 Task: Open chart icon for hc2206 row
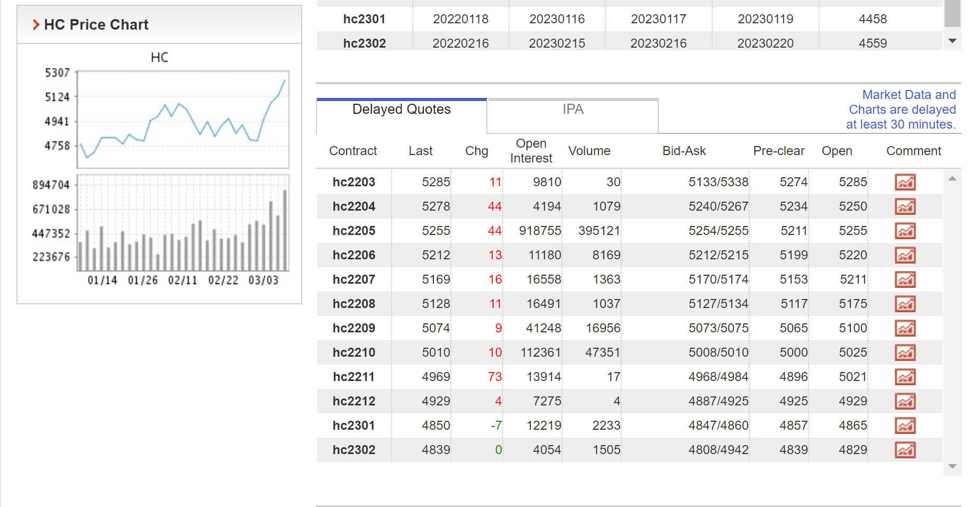click(x=905, y=255)
